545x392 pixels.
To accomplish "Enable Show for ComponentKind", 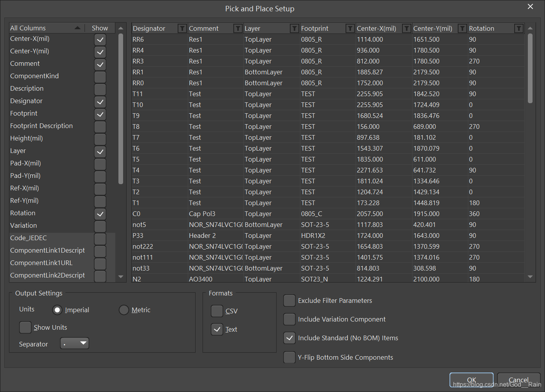I will [x=100, y=77].
